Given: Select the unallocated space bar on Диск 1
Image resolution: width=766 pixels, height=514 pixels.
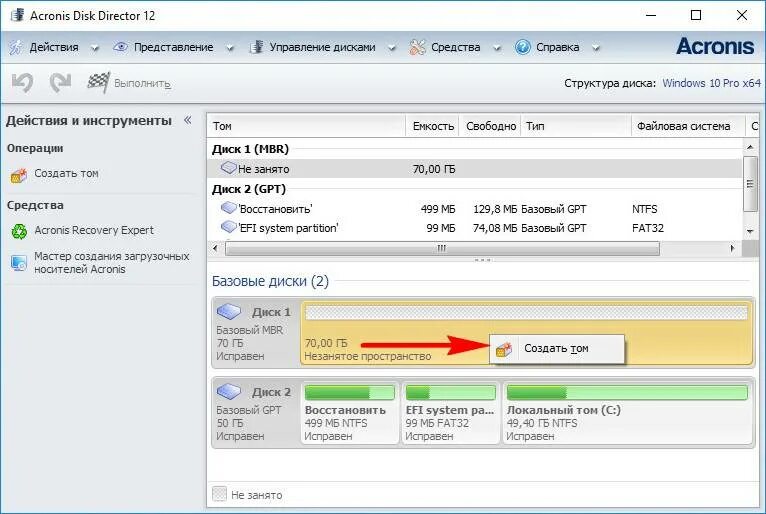Looking at the screenshot, I should 526,312.
